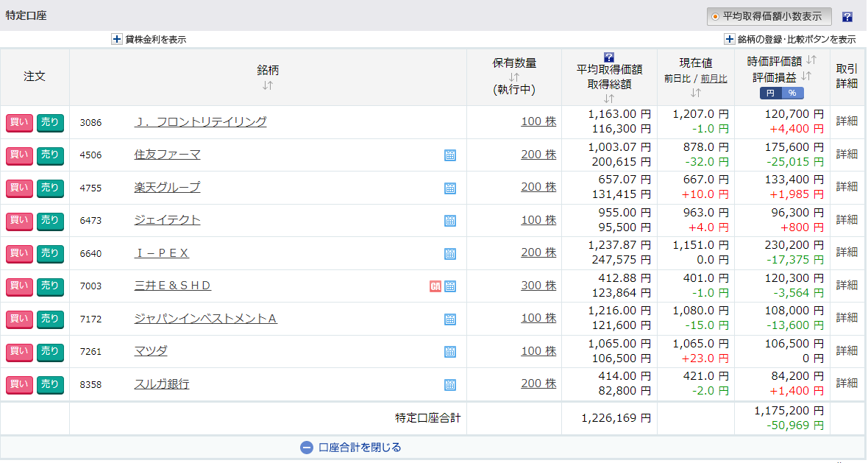This screenshot has height=463, width=868.
Task: Open ジェイテクト stock link
Action: (167, 220)
